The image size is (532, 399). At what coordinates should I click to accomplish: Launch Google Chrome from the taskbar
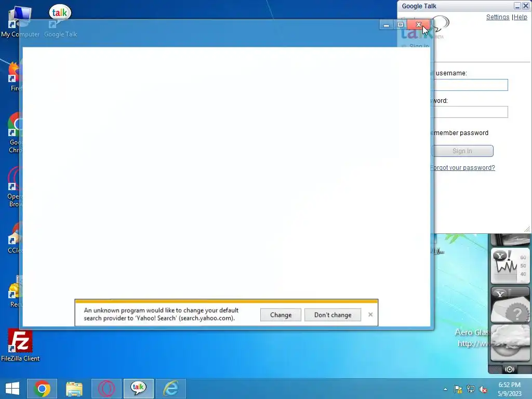pos(42,389)
